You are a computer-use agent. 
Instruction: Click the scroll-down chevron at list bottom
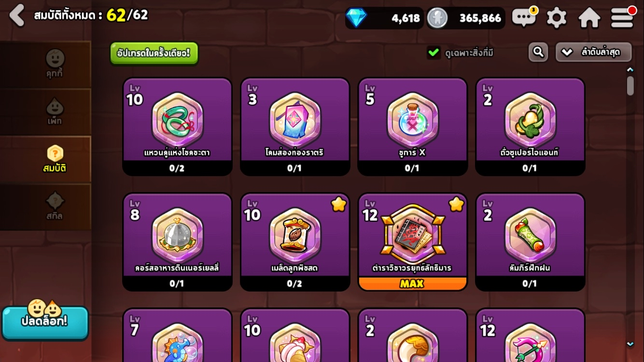tap(630, 344)
